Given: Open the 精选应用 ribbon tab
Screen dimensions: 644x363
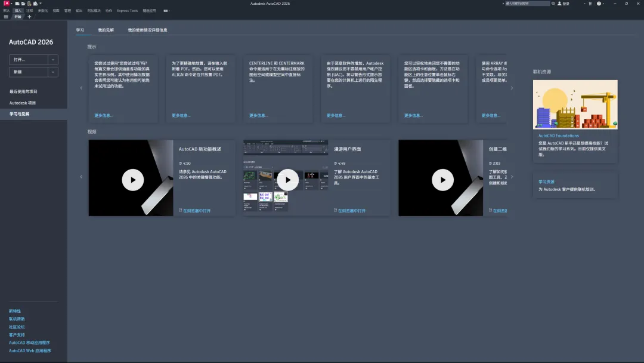Looking at the screenshot, I should (x=149, y=11).
